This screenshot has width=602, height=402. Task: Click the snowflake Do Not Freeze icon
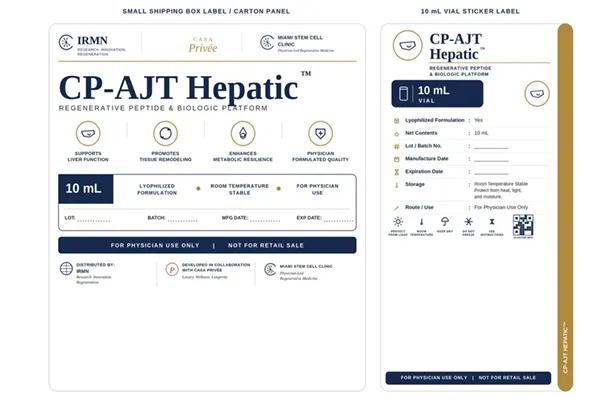click(468, 222)
